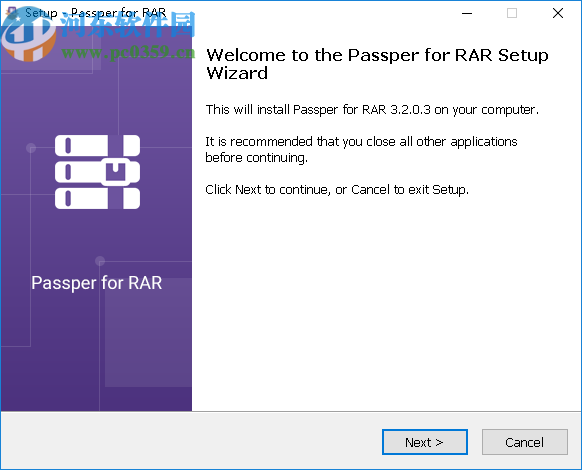Minimize the setup wizard window

click(x=467, y=13)
